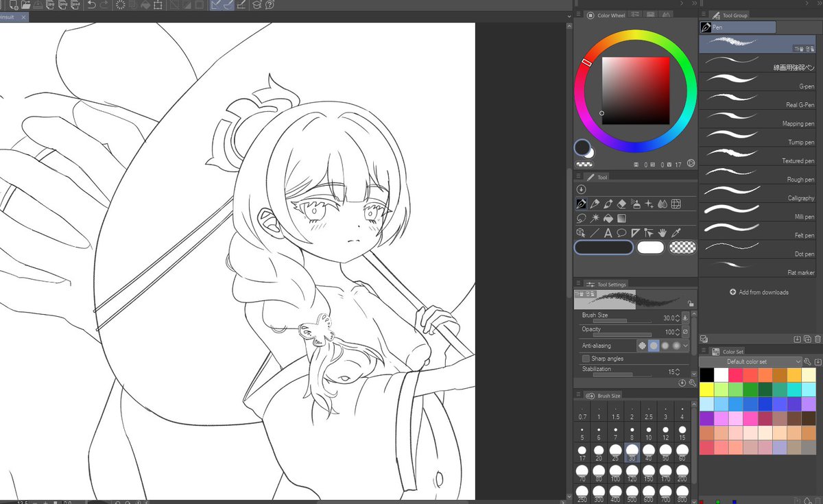The image size is (823, 504).
Task: Select the Move layer tool
Action: click(x=649, y=232)
